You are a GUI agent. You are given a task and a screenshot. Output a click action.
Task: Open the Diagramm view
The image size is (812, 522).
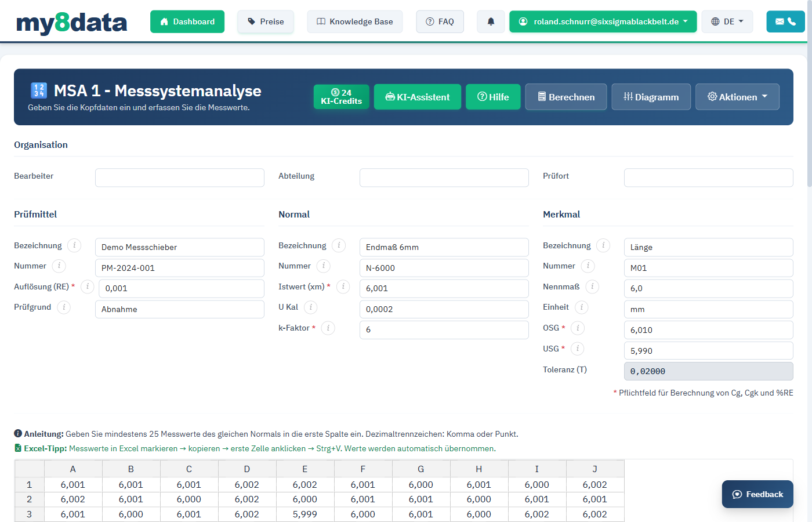tap(651, 97)
